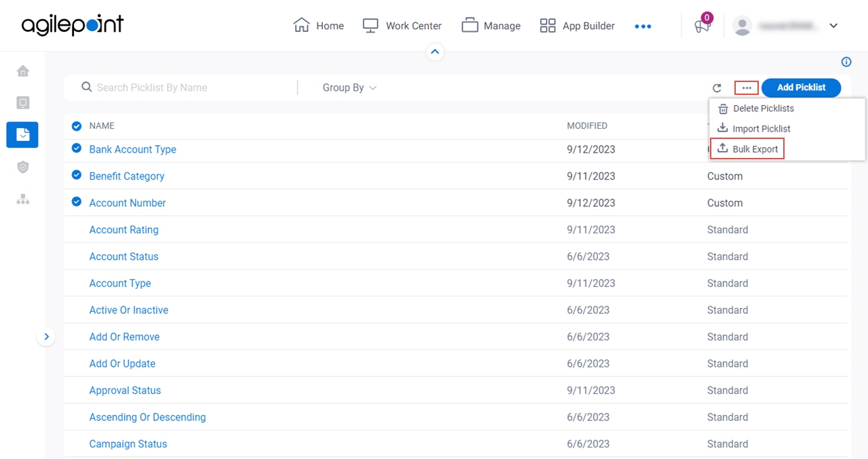Click the info icon near top right
The width and height of the screenshot is (868, 459).
tap(846, 62)
